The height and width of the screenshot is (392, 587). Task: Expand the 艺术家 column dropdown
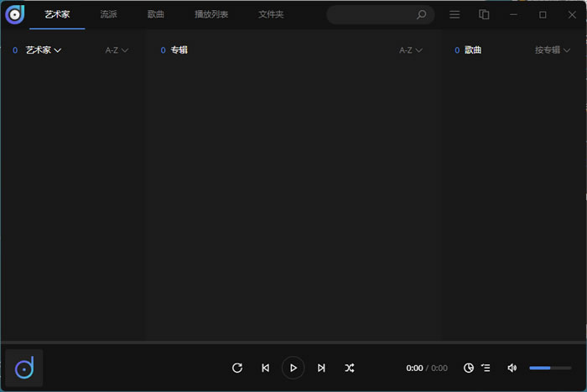coord(44,50)
